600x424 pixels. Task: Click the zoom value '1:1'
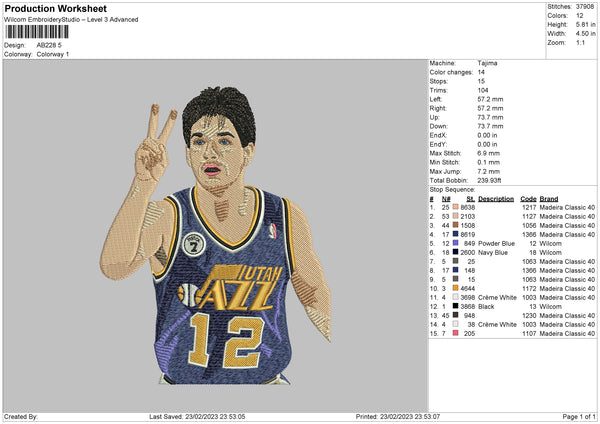point(580,42)
